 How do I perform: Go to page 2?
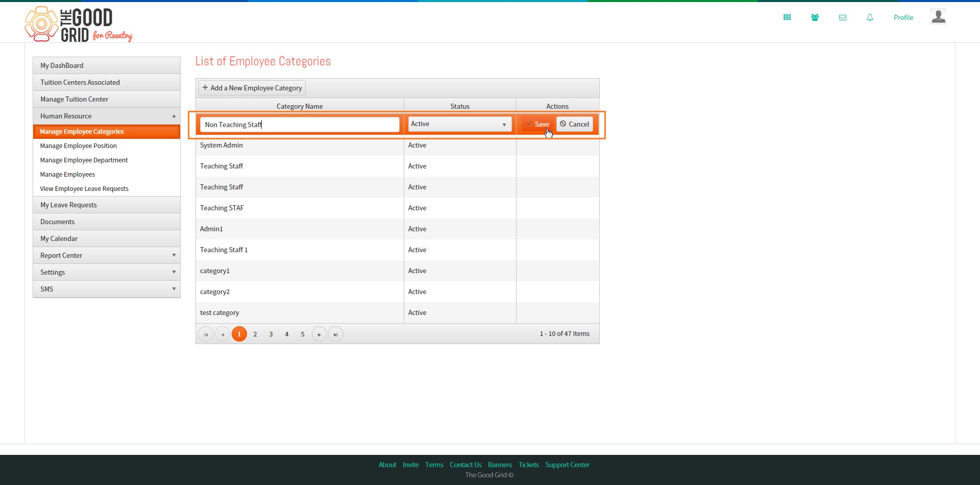tap(255, 334)
